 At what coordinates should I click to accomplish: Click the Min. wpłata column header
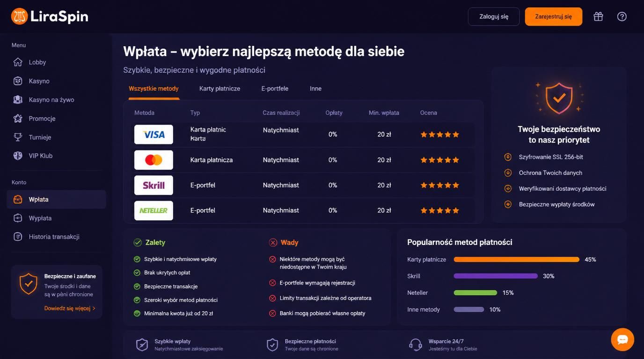(384, 113)
